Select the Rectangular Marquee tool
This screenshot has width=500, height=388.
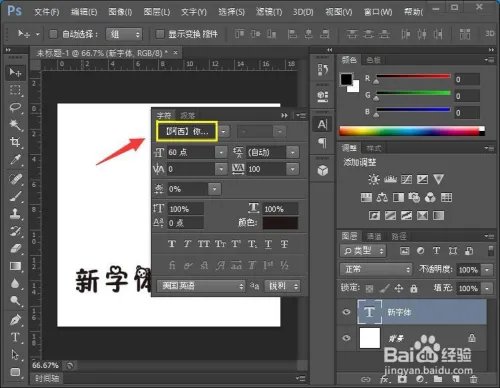pos(15,90)
